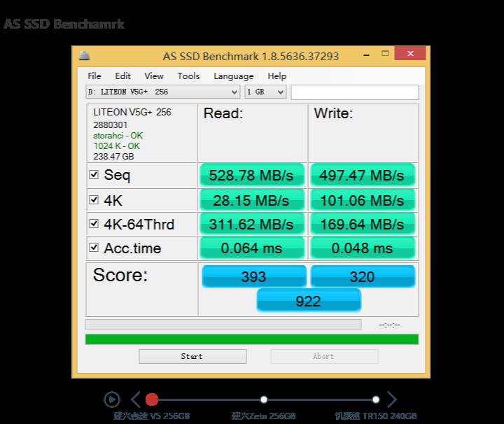The height and width of the screenshot is (424, 504).
Task: Click the gray progress bar above green bar
Action: 223,325
